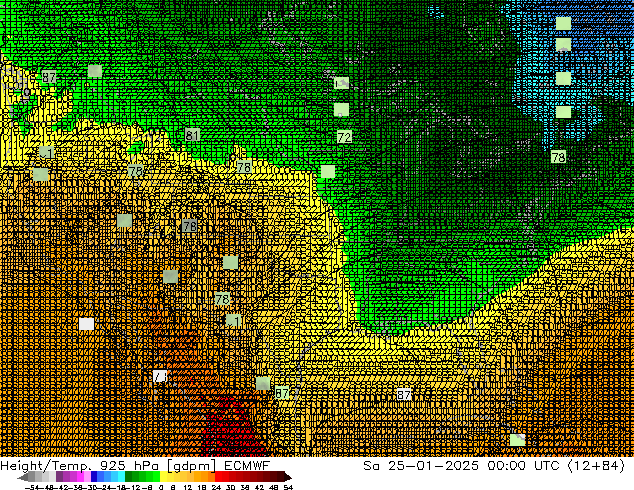The width and height of the screenshot is (634, 490).
Task: Click the 'ECMWF' model label
Action: point(247,466)
